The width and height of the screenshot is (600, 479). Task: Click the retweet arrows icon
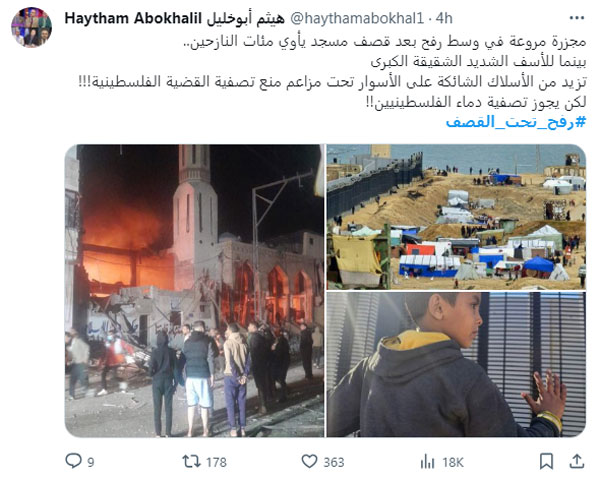191,461
